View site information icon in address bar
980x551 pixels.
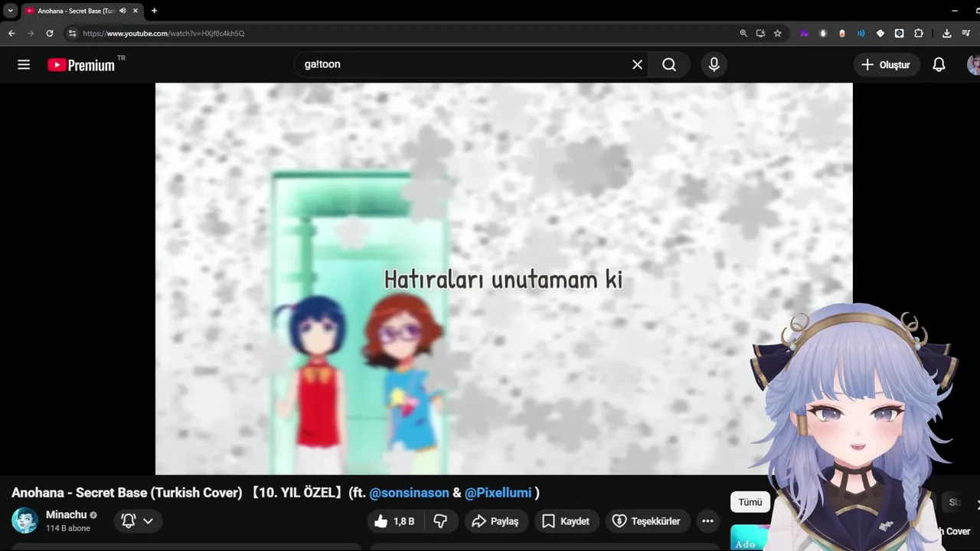point(72,34)
